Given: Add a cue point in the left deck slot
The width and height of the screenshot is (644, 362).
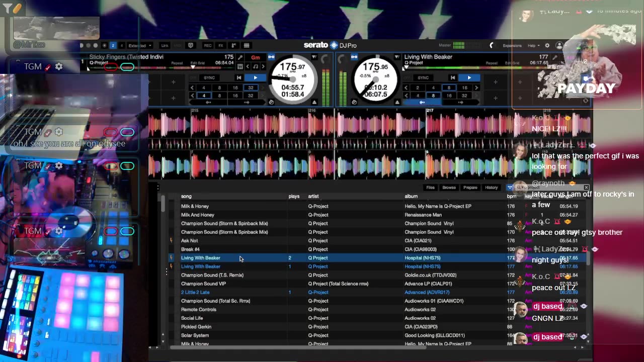Looking at the screenshot, I should 174,82.
